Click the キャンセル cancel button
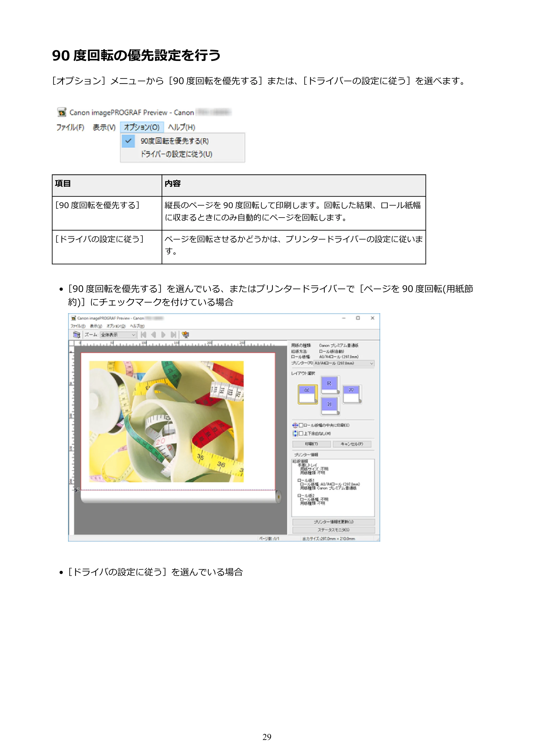Image resolution: width=534 pixels, height=756 pixels. pyautogui.click(x=352, y=444)
